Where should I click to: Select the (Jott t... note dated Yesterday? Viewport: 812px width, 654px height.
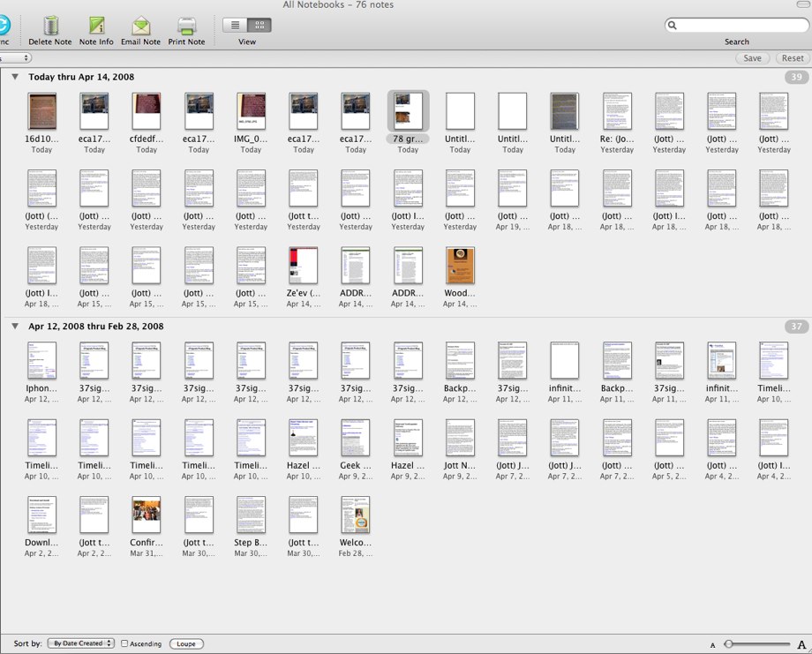(304, 188)
